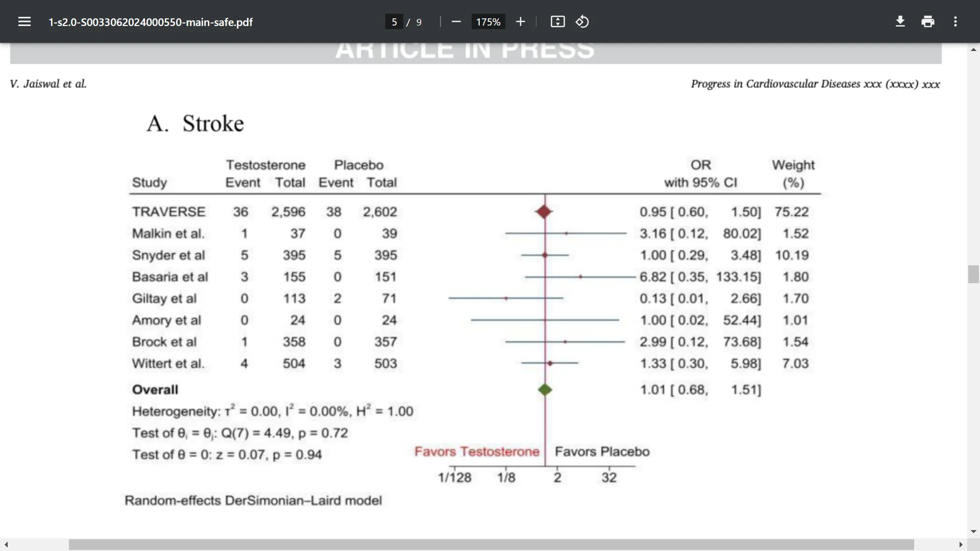Click the bold 'Overall' row label

point(155,390)
